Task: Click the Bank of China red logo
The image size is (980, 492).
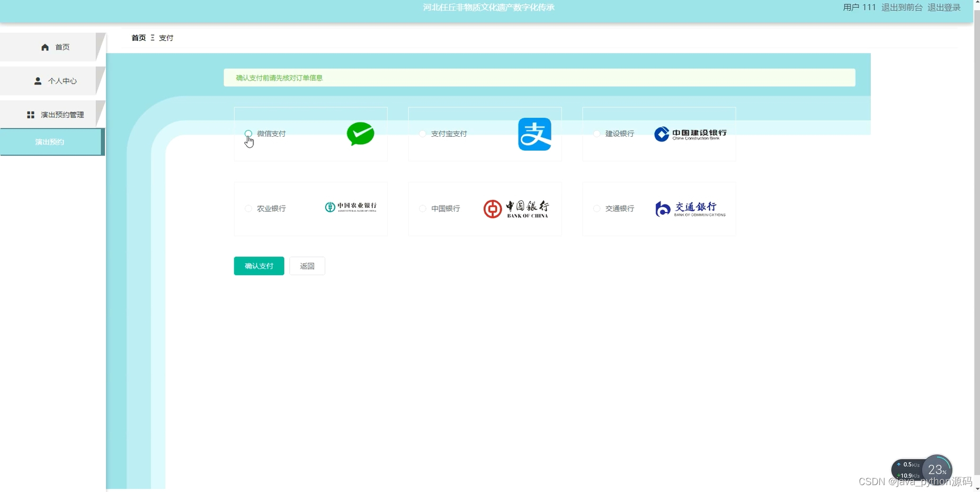Action: (x=516, y=209)
